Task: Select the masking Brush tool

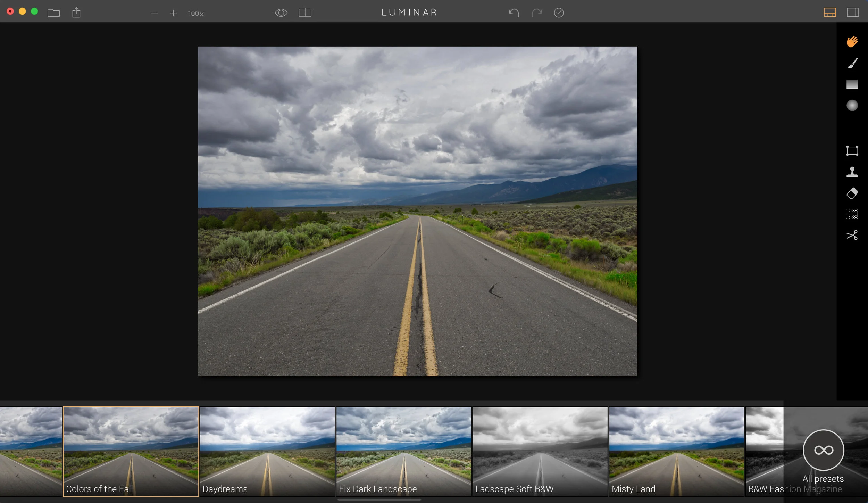Action: tap(852, 63)
